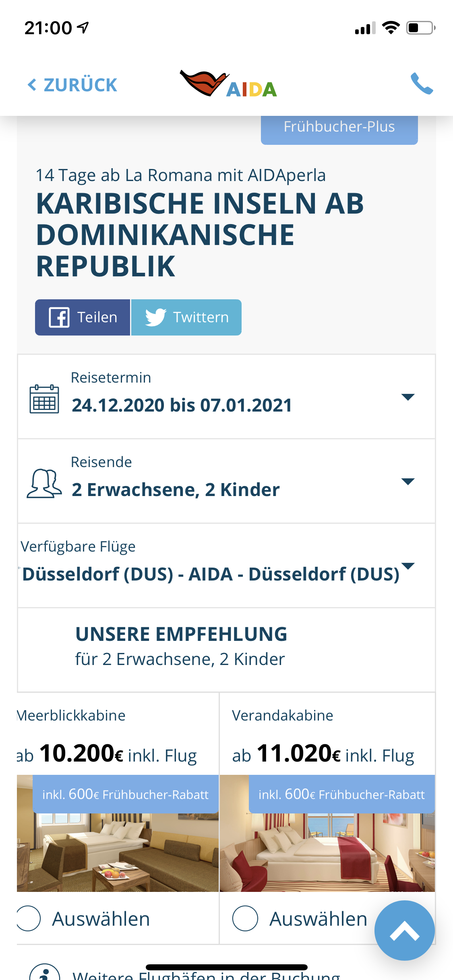Screen dimensions: 453x980
Task: Click the Twittern button
Action: (x=186, y=317)
